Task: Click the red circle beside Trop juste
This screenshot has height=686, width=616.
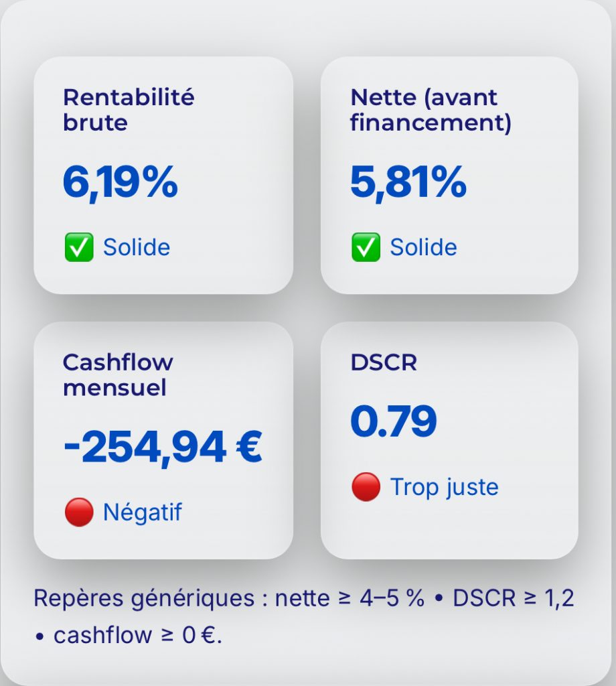Action: [x=366, y=487]
